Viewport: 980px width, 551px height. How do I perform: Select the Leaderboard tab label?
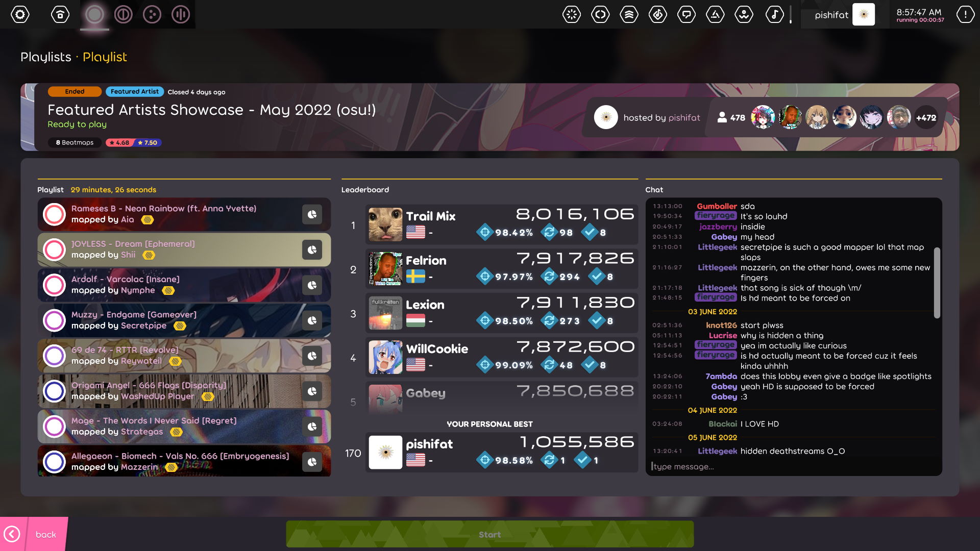click(365, 189)
